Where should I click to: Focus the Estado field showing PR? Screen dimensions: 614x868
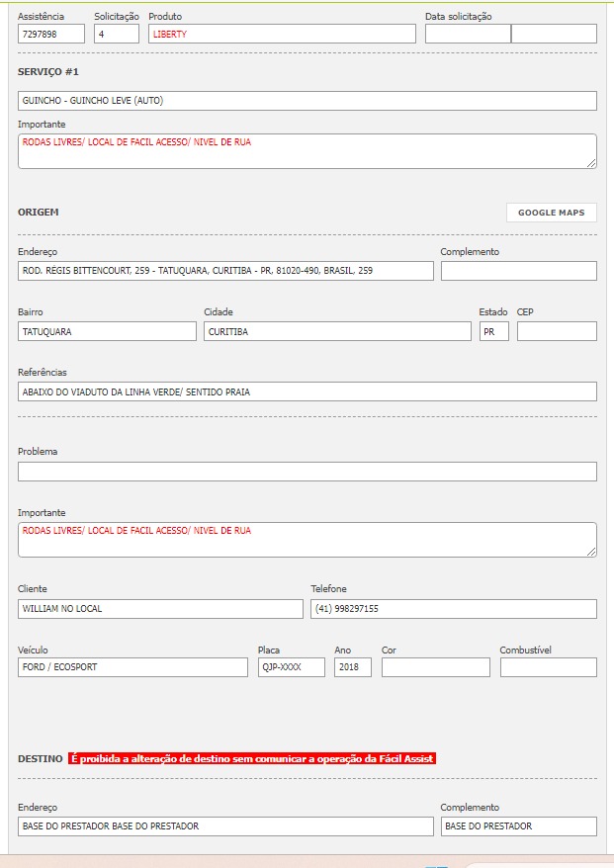point(493,331)
